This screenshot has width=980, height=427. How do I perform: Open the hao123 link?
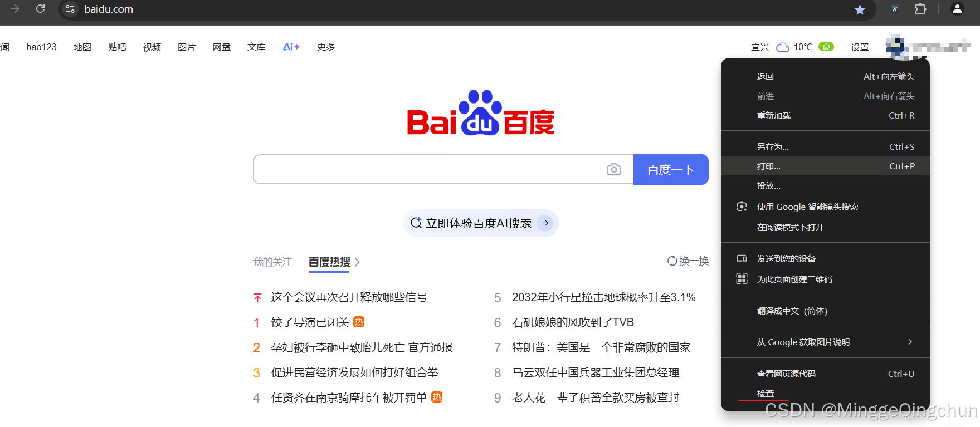pyautogui.click(x=42, y=47)
